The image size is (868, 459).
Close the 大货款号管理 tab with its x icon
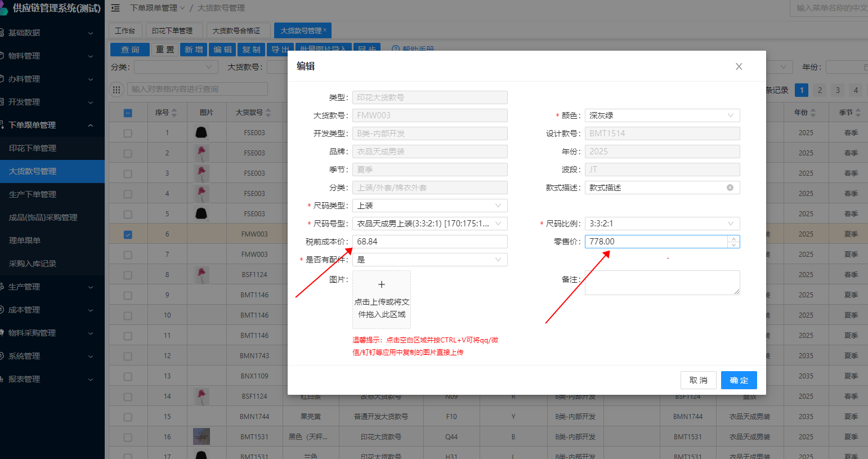click(325, 30)
